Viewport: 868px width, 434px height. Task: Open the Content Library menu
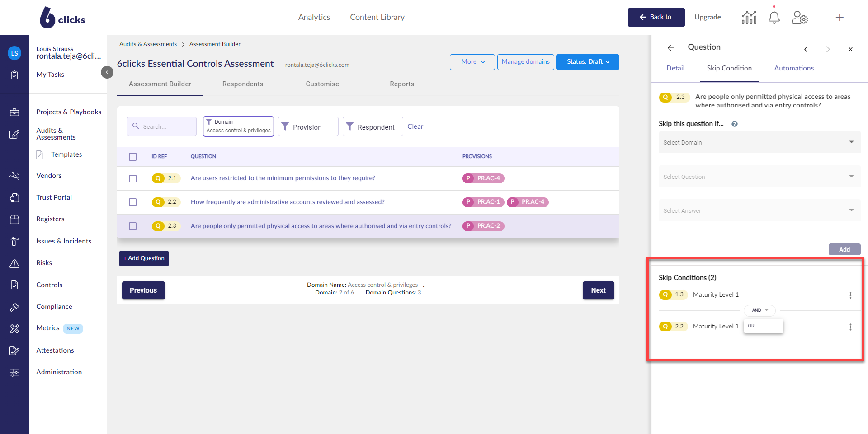[377, 17]
